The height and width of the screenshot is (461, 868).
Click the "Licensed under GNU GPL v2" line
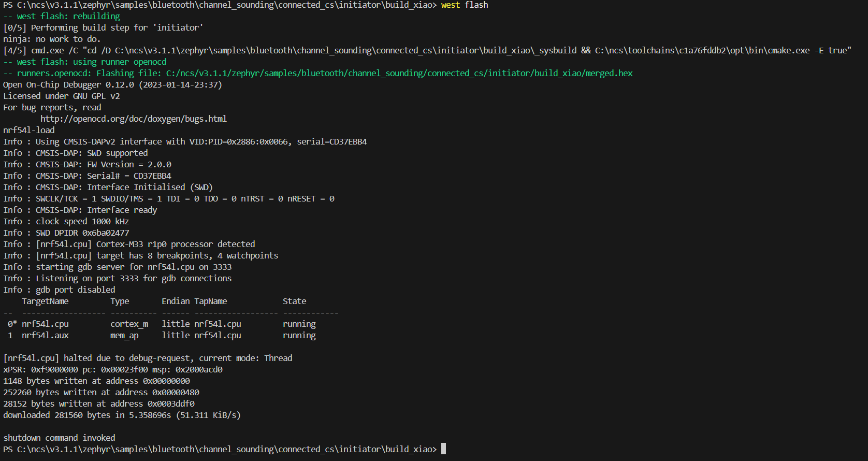pyautogui.click(x=61, y=96)
